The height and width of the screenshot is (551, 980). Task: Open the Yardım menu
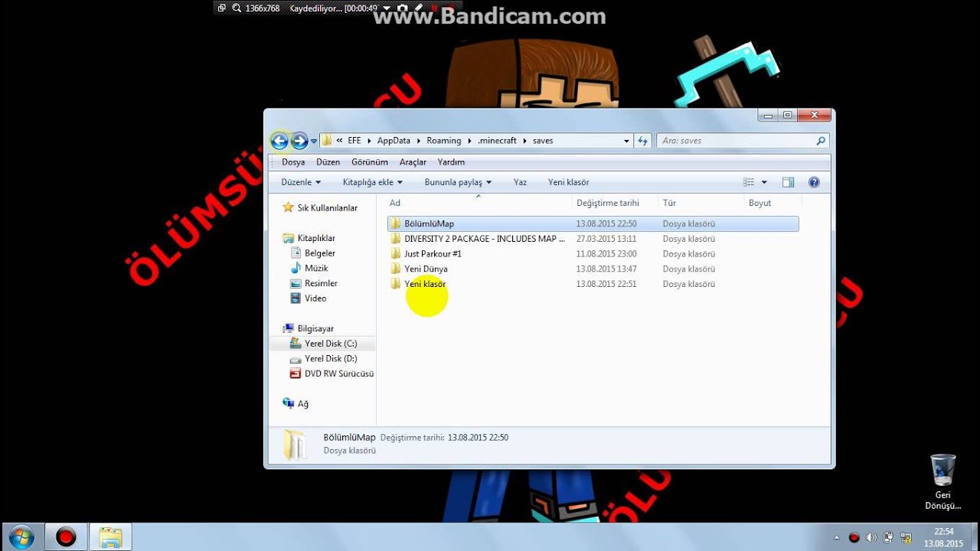pos(451,162)
